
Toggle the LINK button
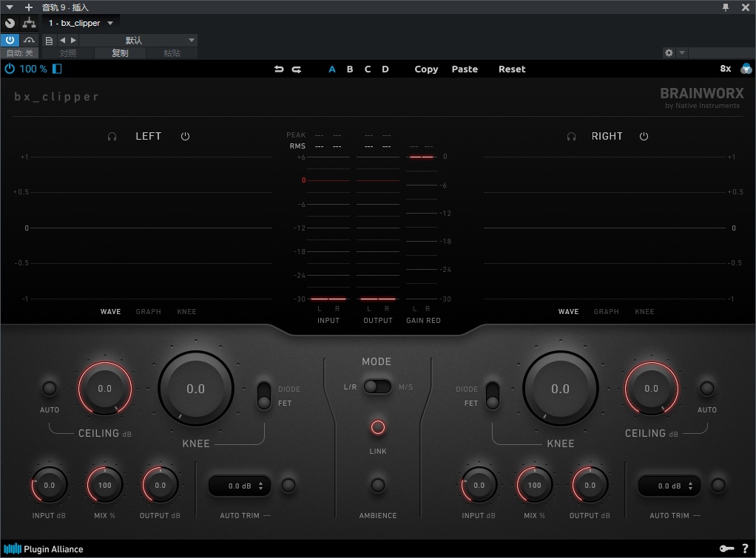pos(378,427)
